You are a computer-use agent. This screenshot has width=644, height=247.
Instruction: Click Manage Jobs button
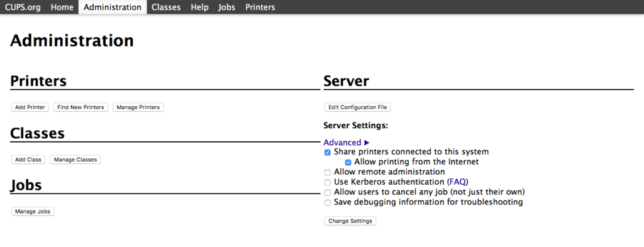point(33,211)
